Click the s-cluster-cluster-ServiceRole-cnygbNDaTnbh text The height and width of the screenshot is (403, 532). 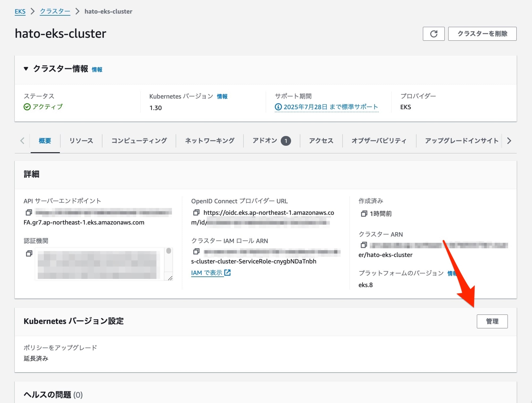(x=253, y=261)
